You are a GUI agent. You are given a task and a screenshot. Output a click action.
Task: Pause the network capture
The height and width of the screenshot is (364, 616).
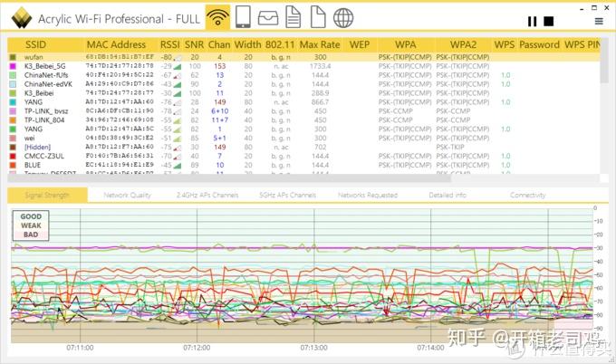click(x=533, y=21)
